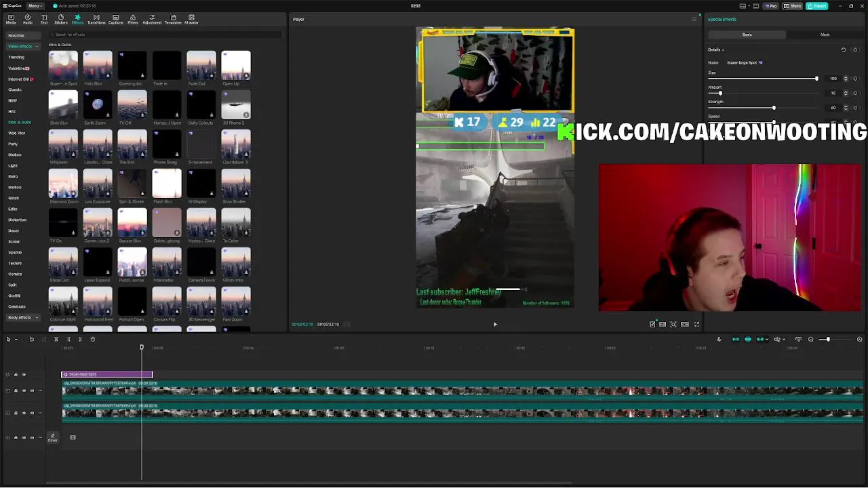This screenshot has height=488, width=868.
Task: Lock the second video track
Action: click(x=16, y=412)
